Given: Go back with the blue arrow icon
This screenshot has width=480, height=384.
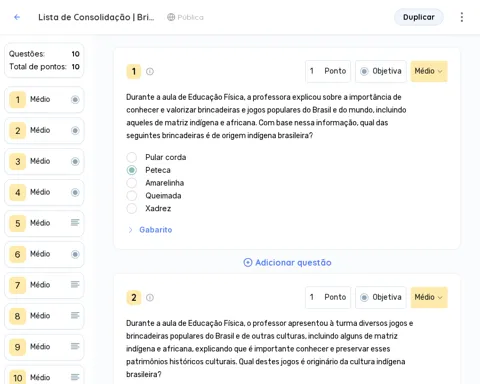Looking at the screenshot, I should [17, 17].
